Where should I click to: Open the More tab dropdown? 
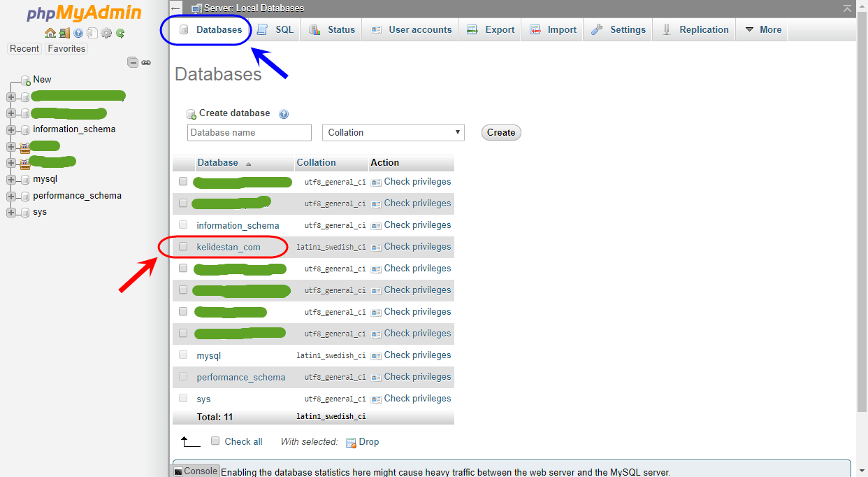[x=763, y=29]
